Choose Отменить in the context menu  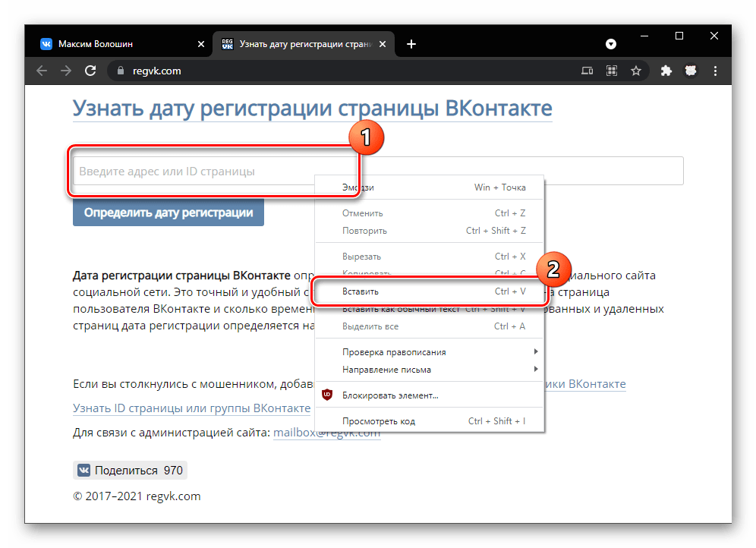(x=430, y=213)
